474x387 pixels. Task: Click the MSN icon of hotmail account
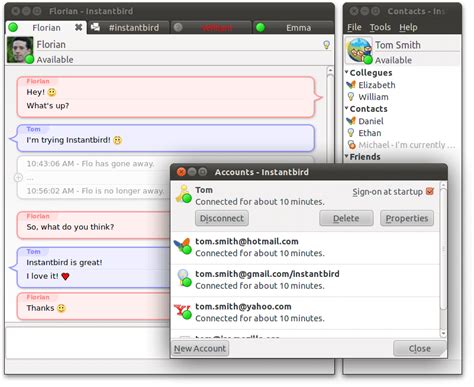183,246
